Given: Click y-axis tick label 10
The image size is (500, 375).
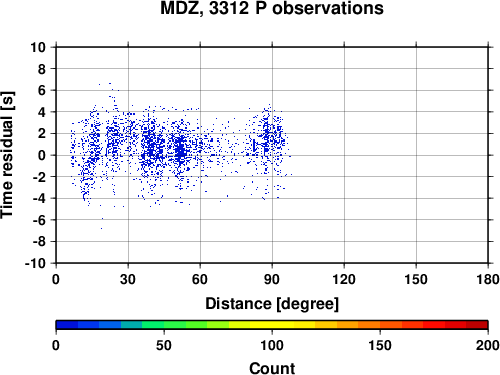Looking at the screenshot, I should coord(38,47).
